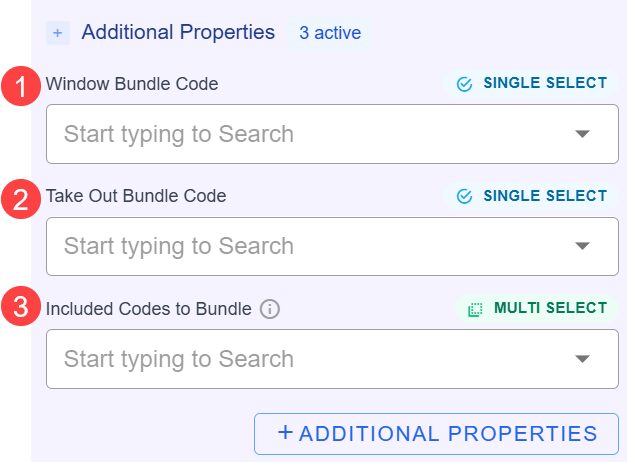
Task: Click the red number 1 marker
Action: [21, 85]
